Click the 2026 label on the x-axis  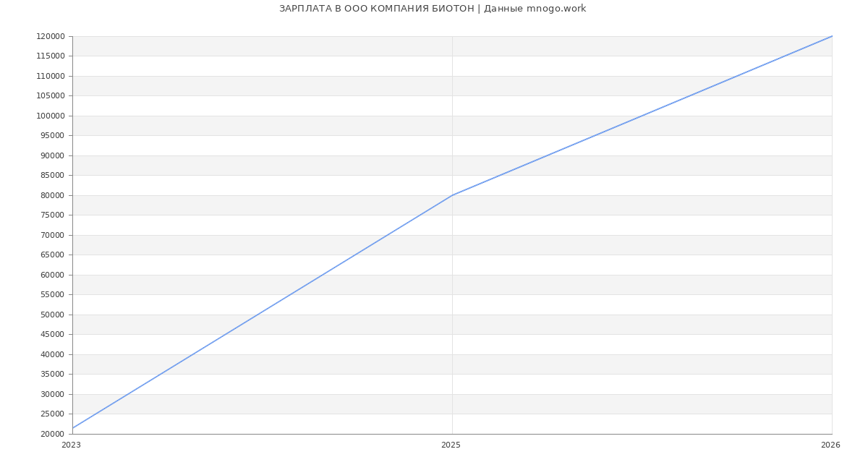(x=830, y=445)
